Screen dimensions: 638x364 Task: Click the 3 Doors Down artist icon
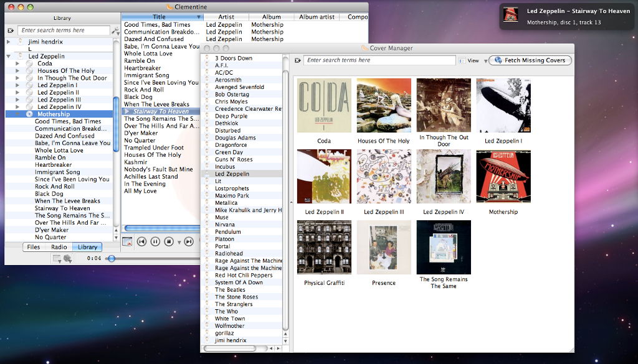(x=207, y=58)
